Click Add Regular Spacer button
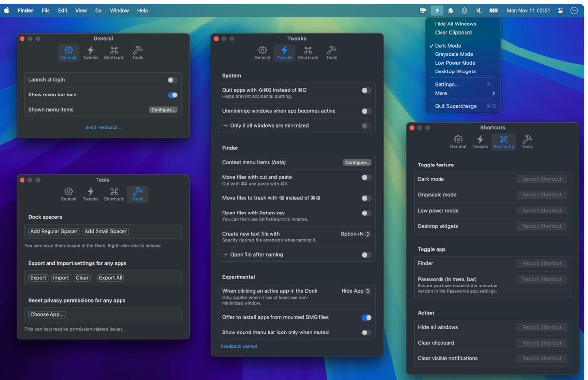588x380 pixels. coord(54,232)
